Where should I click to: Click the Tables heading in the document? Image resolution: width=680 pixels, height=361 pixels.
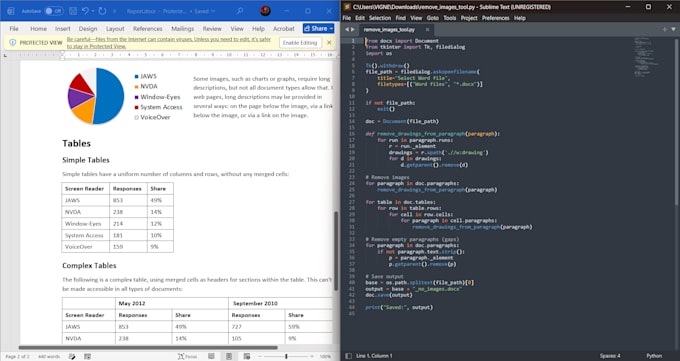tap(76, 144)
